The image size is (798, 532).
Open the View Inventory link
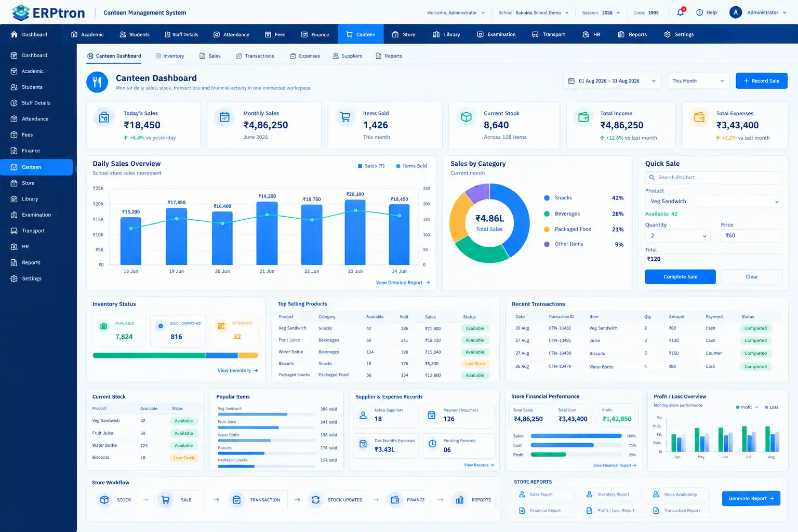(238, 370)
